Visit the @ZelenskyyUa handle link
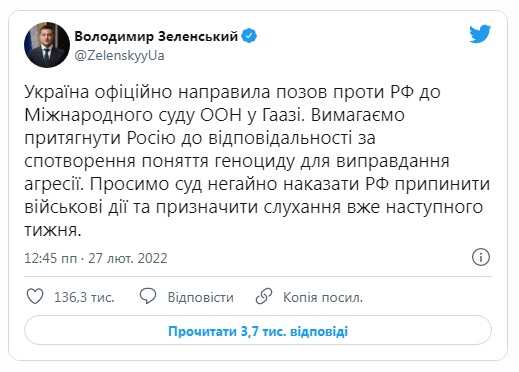The height and width of the screenshot is (372, 519). (x=119, y=55)
